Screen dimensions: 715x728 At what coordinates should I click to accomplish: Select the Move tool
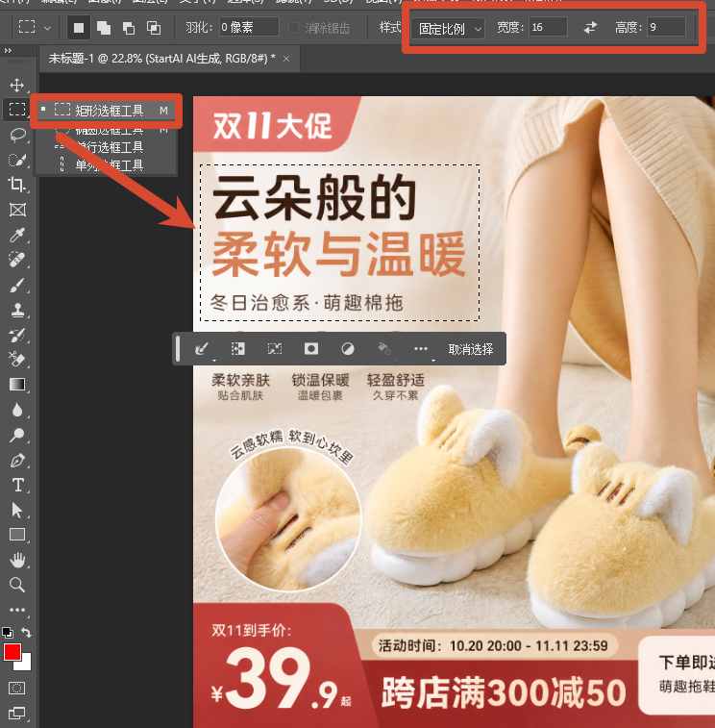[x=17, y=85]
